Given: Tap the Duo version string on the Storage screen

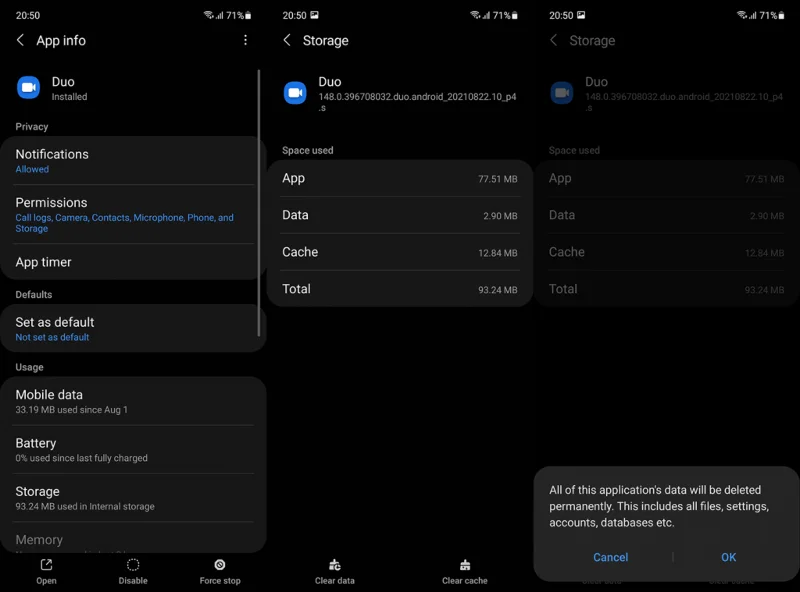Looking at the screenshot, I should 417,102.
